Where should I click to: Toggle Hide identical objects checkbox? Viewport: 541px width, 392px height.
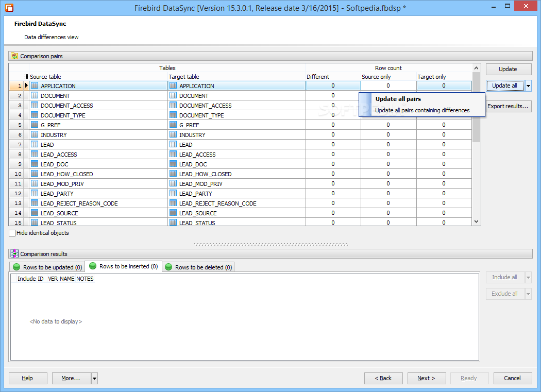12,233
